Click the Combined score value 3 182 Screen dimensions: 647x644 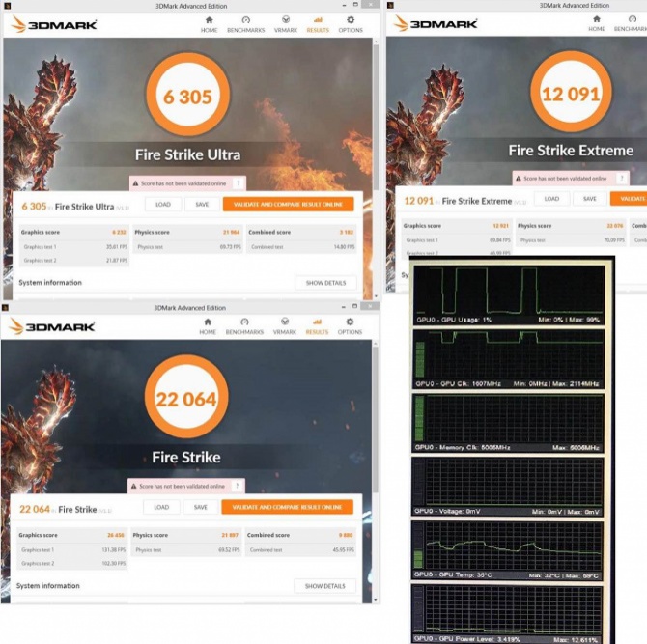[347, 233]
